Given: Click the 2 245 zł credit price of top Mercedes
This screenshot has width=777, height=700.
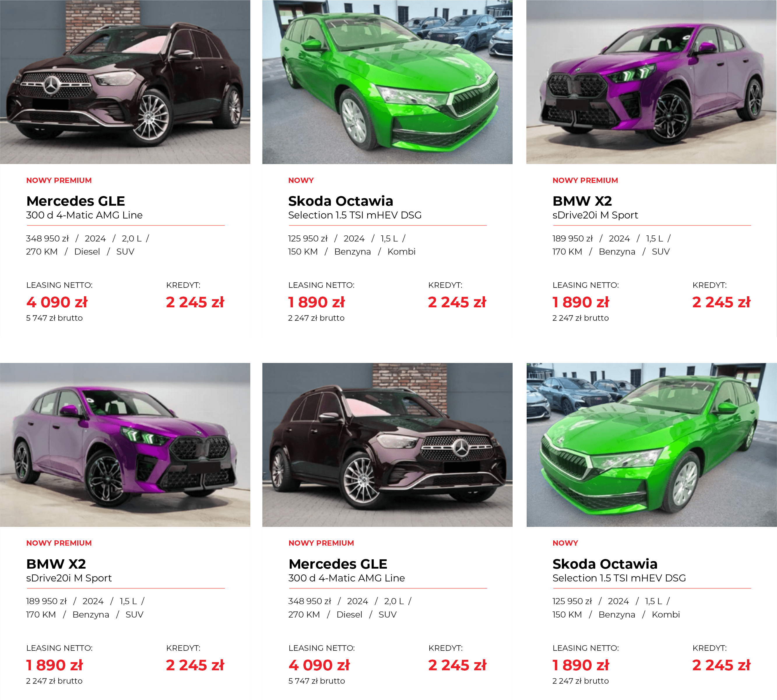Looking at the screenshot, I should click(195, 302).
